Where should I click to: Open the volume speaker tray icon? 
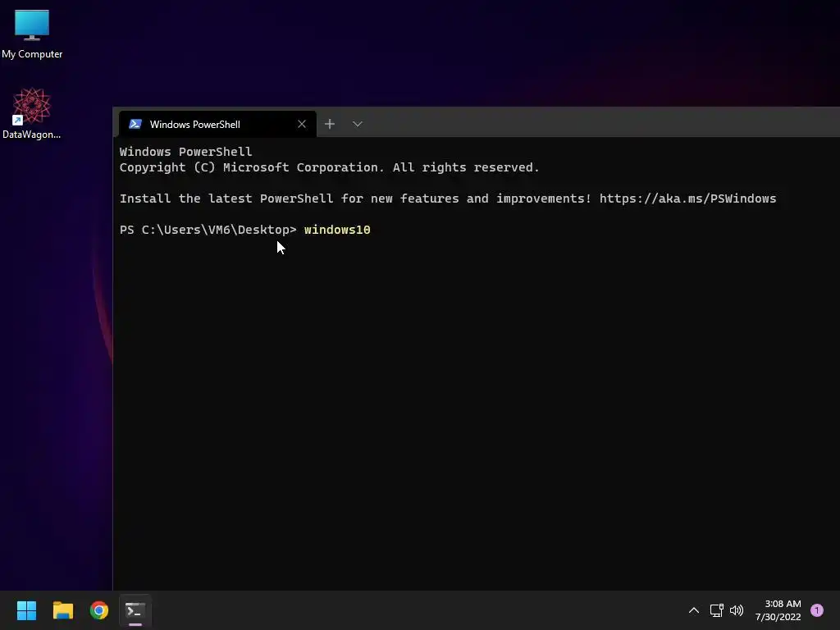(x=737, y=610)
